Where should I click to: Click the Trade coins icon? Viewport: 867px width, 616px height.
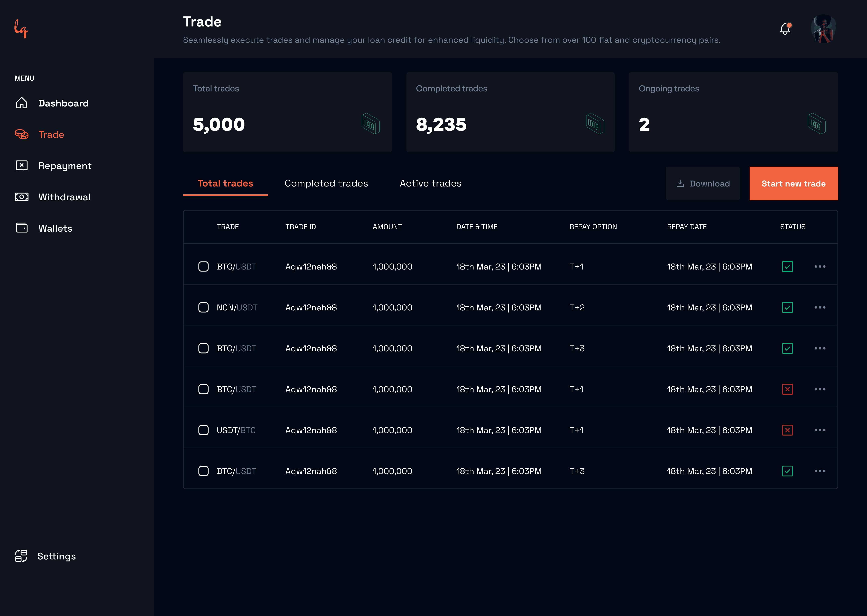22,134
